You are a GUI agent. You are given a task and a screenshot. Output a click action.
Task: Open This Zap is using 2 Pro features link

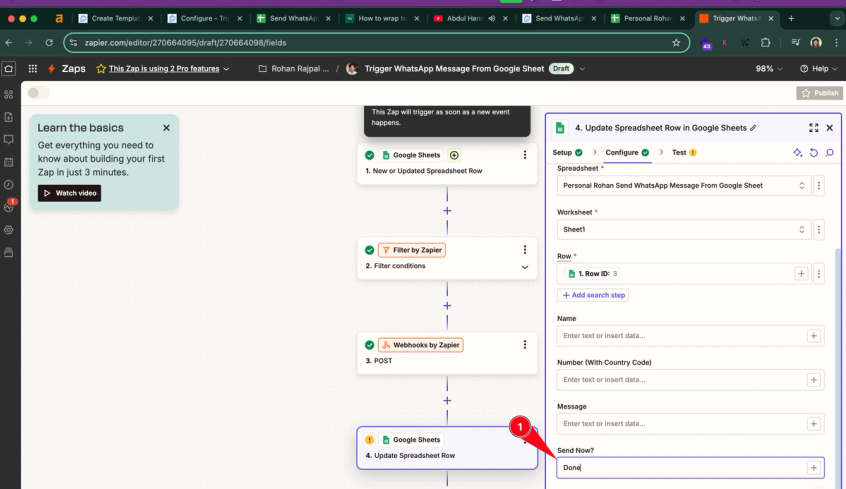(x=164, y=69)
